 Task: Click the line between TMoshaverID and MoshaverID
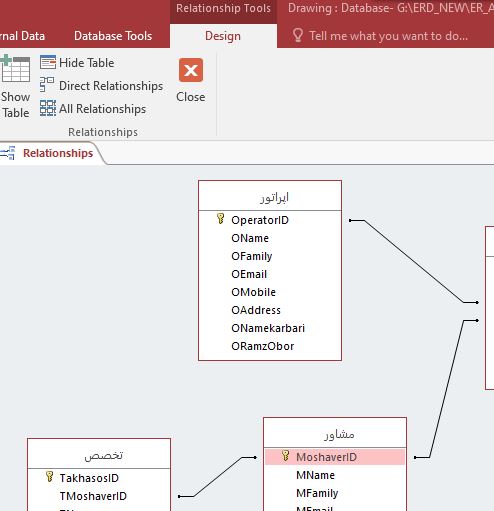coord(217,477)
